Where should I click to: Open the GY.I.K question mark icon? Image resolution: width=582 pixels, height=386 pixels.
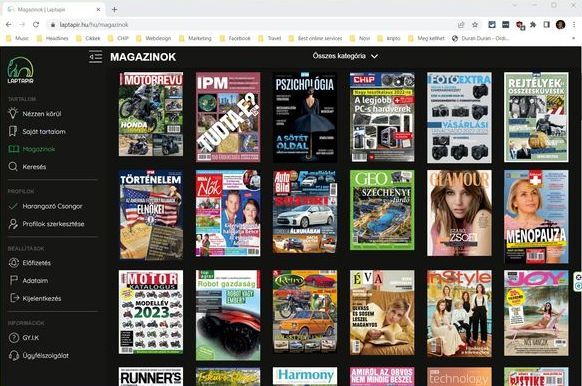tap(13, 338)
